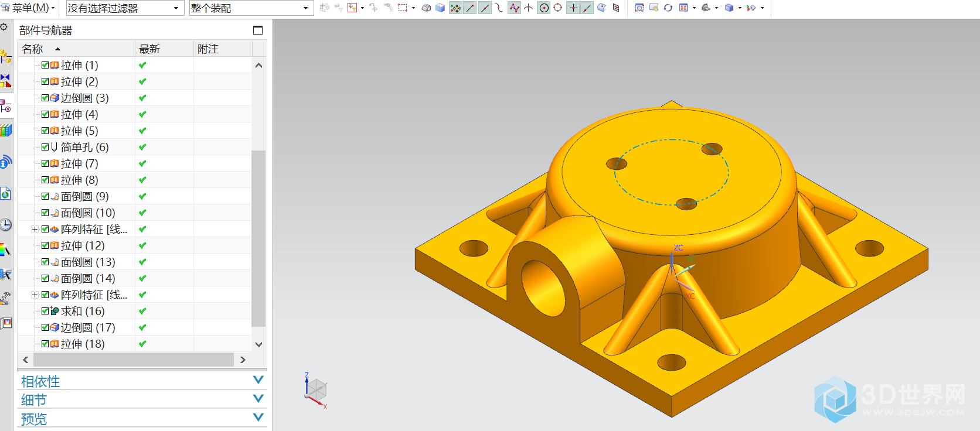This screenshot has height=431, width=980.
Task: Toggle the point-on-curve snap icon
Action: click(587, 8)
